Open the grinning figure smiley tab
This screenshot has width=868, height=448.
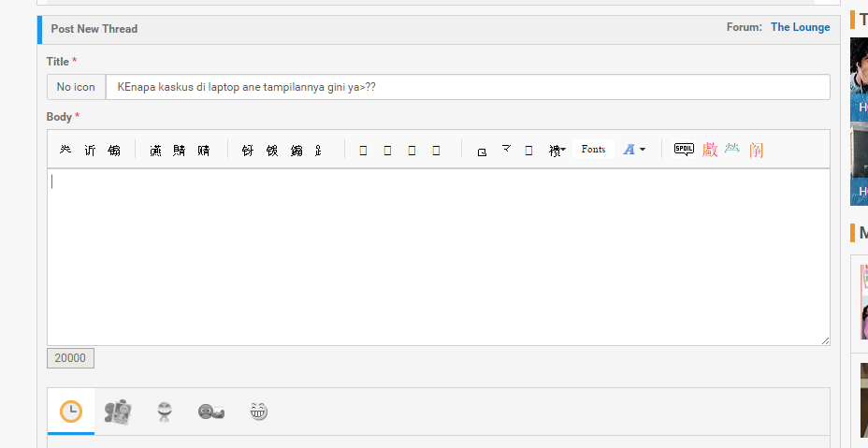click(x=165, y=412)
